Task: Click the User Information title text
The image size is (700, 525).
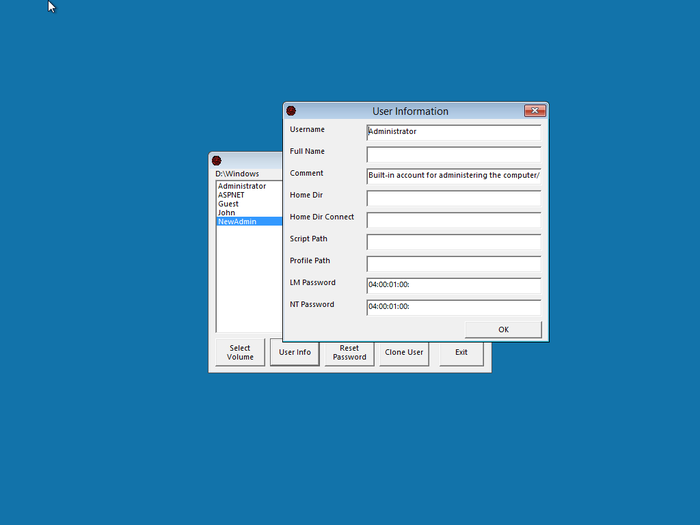Action: pos(410,111)
